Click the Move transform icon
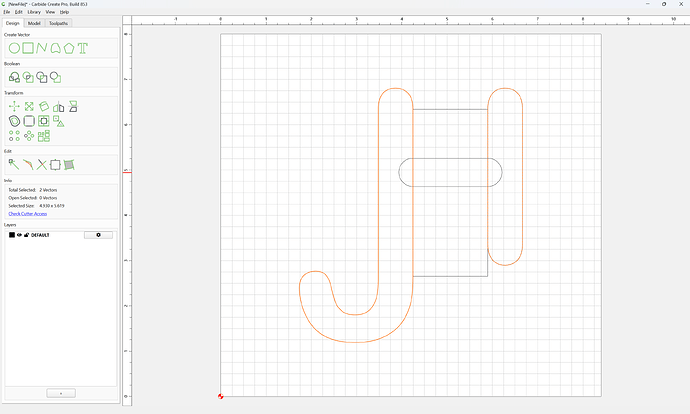The width and height of the screenshot is (690, 414). tap(14, 106)
